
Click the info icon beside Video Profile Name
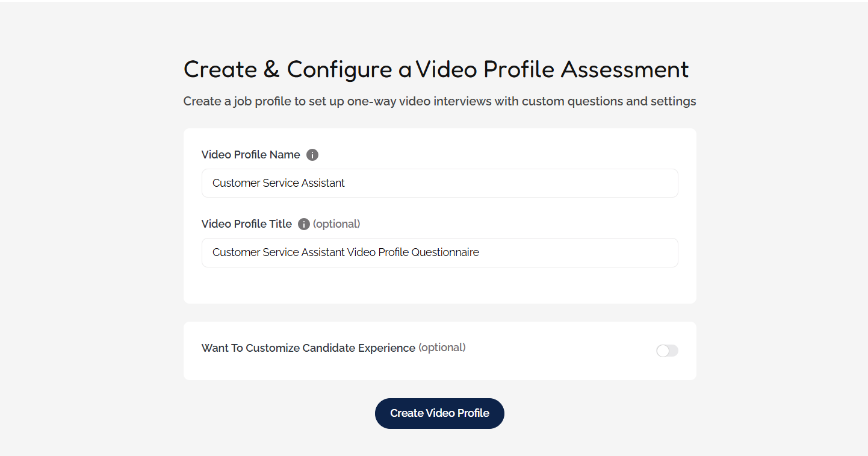[x=312, y=155]
